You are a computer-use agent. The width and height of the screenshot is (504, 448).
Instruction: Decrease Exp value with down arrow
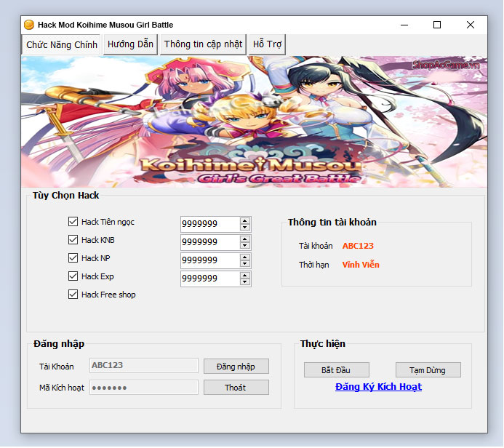pyautogui.click(x=245, y=282)
